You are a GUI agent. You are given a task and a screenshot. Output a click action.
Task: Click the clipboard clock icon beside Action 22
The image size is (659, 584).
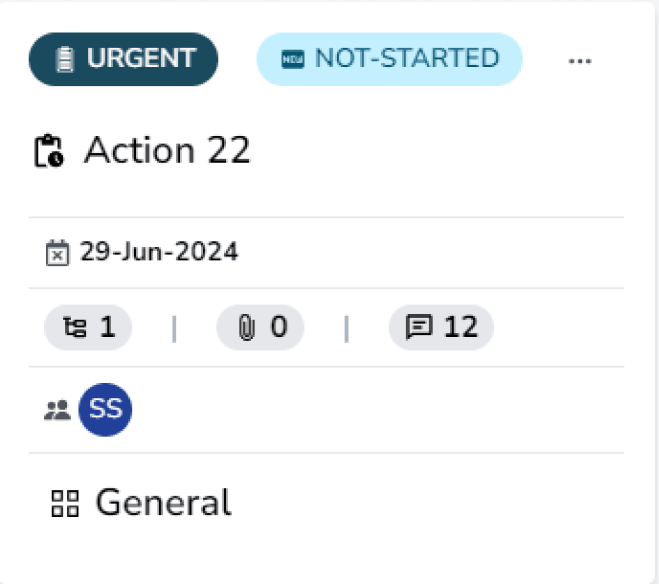tap(49, 151)
